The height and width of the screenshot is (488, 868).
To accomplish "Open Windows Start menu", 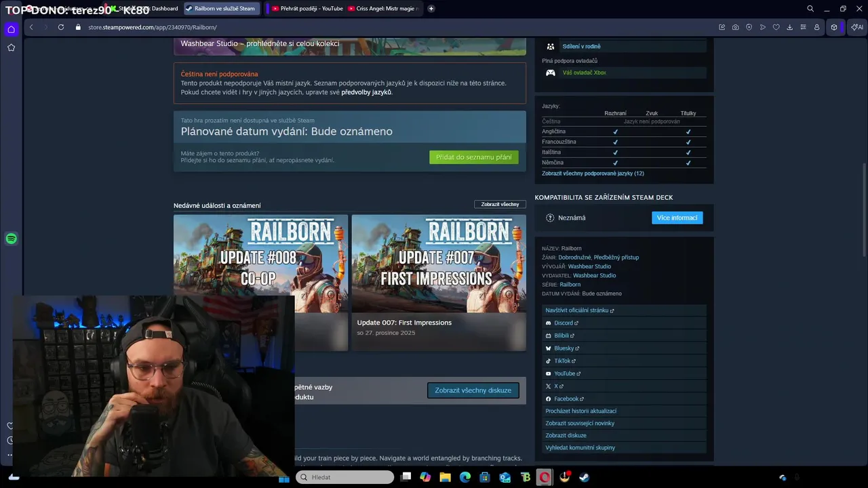I will [x=284, y=477].
